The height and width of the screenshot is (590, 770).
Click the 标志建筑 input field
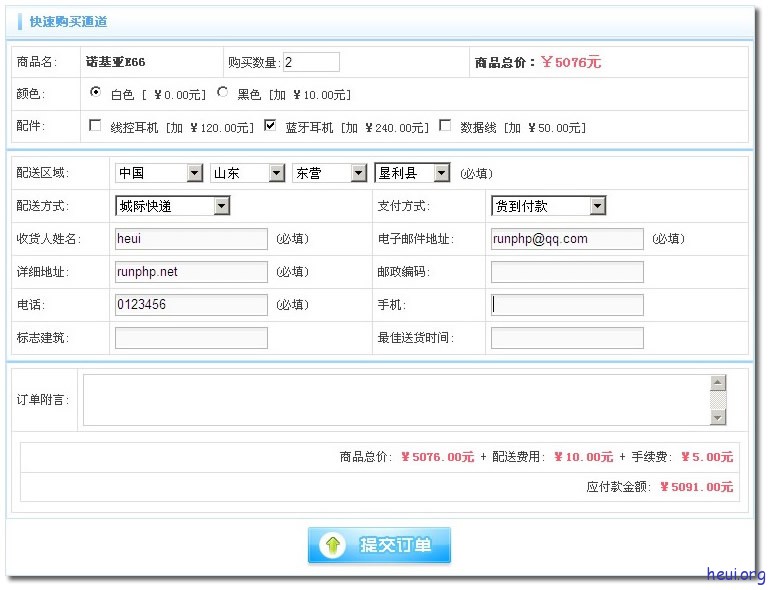[192, 338]
